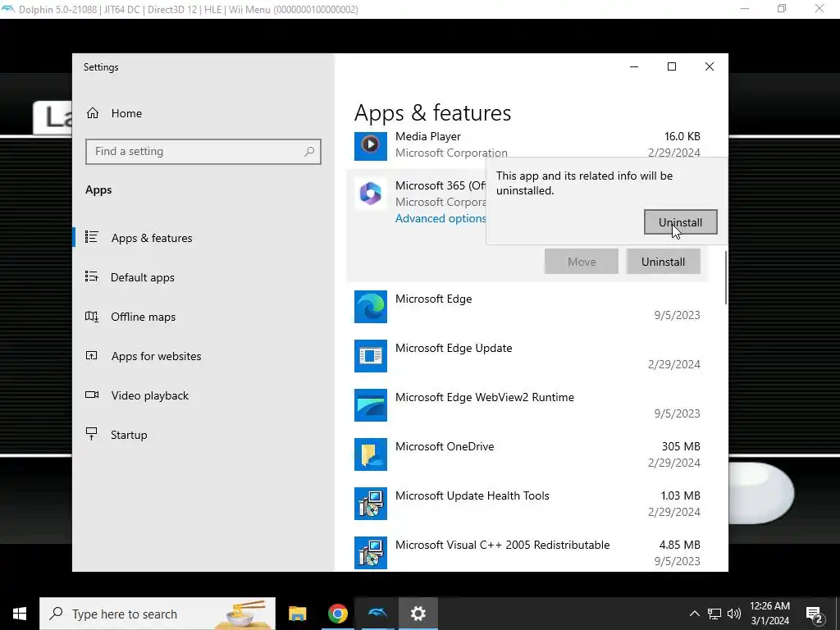Switch to Dolphin emulator in the taskbar
840x630 pixels.
point(377,614)
